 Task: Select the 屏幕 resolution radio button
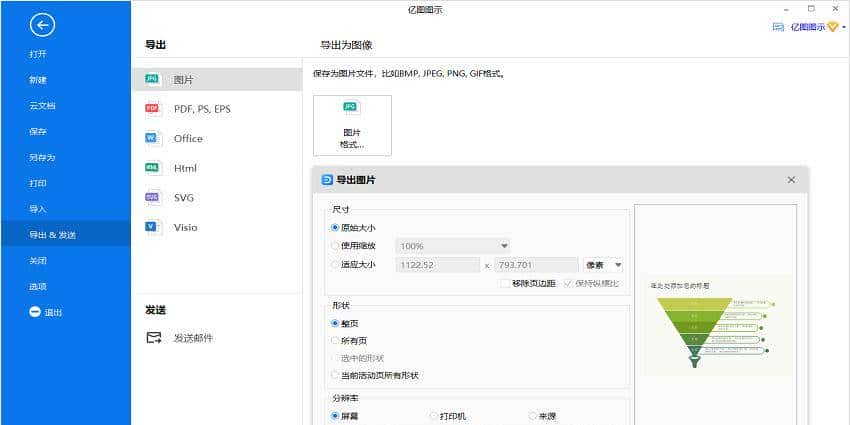tap(335, 416)
